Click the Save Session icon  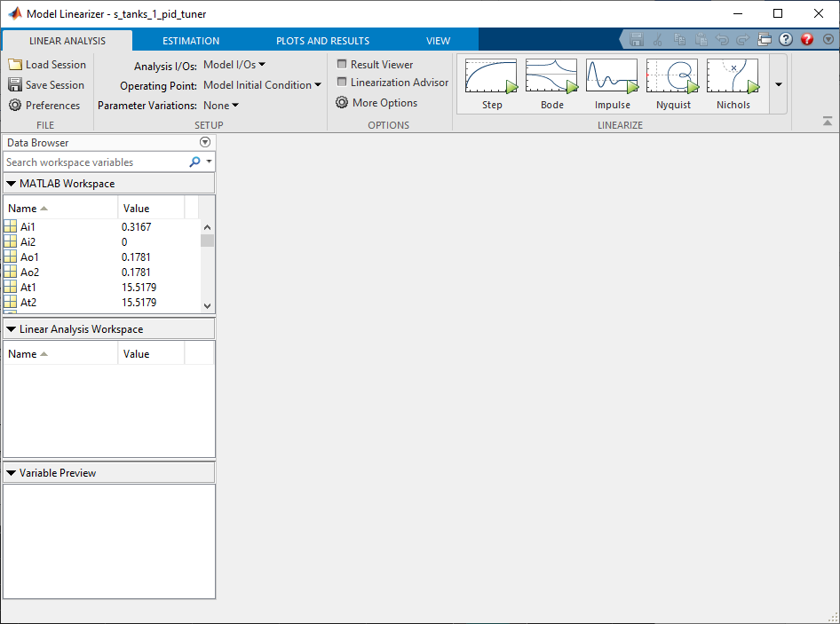(15, 85)
